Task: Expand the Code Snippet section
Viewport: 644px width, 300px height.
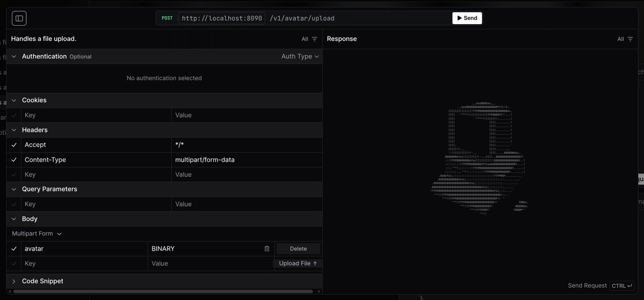Action: [x=14, y=281]
